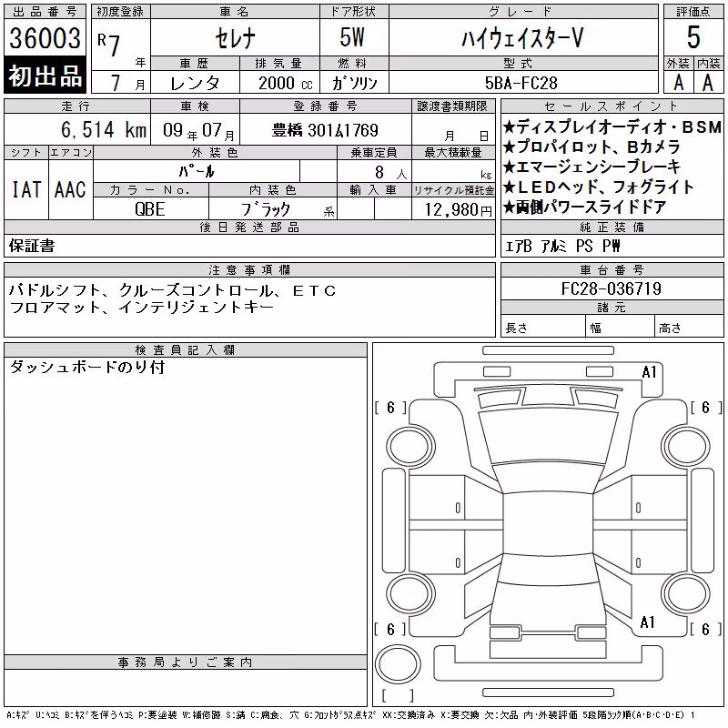Select the displacement 2000 cc
Viewport: 728px width, 728px height.
[x=285, y=83]
